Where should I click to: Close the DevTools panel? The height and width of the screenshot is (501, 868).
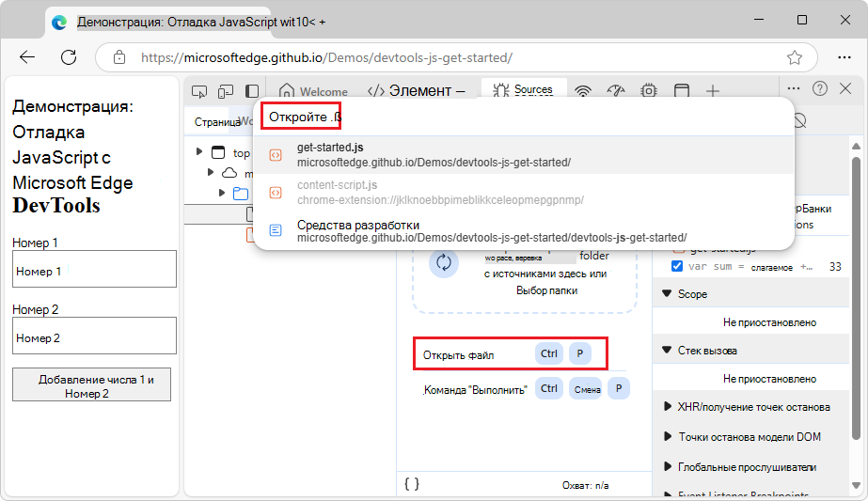[845, 88]
